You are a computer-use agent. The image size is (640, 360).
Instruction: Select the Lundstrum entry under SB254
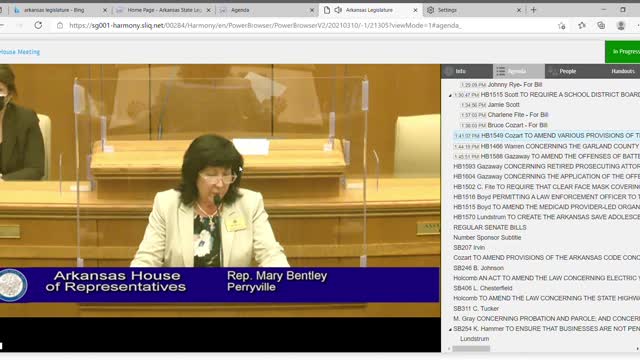pos(474,339)
